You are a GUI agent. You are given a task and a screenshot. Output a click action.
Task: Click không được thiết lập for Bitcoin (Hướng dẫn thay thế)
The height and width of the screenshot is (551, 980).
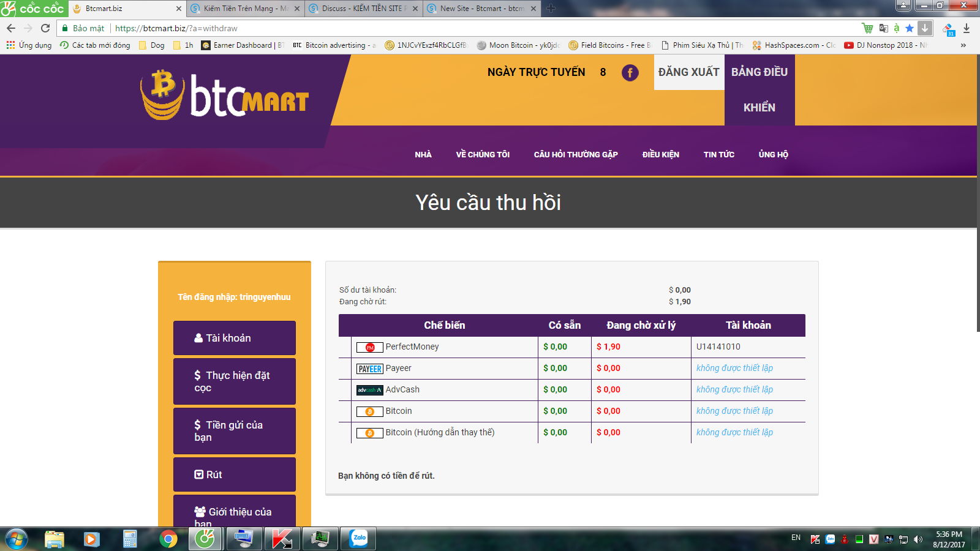click(x=734, y=432)
